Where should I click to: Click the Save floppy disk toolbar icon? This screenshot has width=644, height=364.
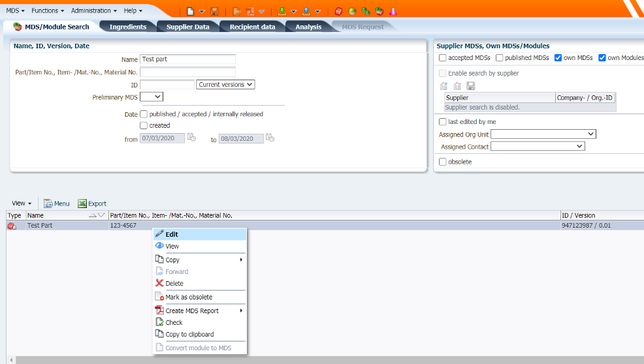(214, 12)
